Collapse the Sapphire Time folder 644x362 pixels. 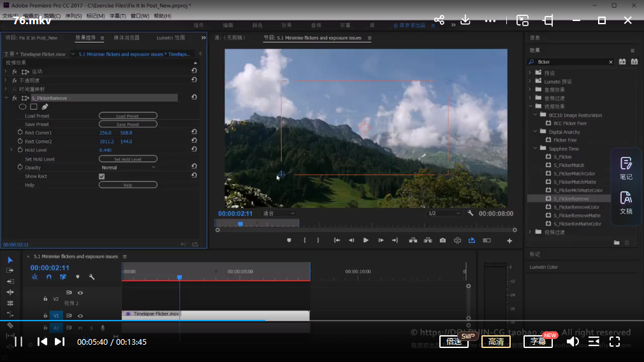pyautogui.click(x=535, y=148)
